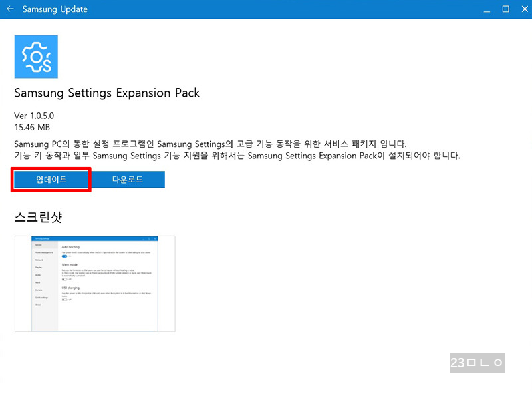Click the Samsung Settings gear app icon

pos(36,57)
